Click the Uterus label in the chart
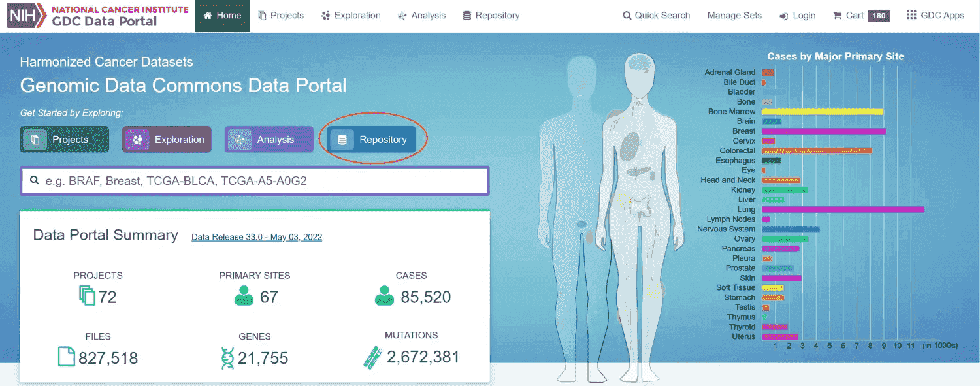The width and height of the screenshot is (980, 386). [743, 337]
